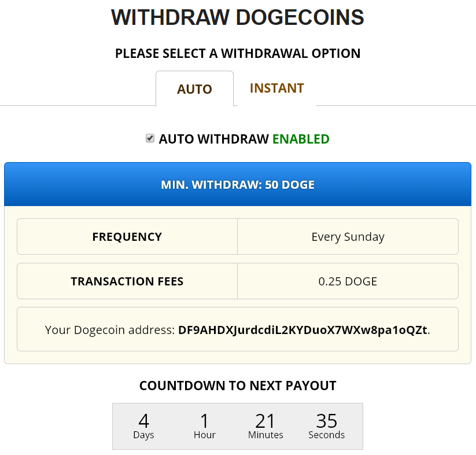Click the FREQUENCY label cell
The height and width of the screenshot is (455, 476).
[x=127, y=237]
